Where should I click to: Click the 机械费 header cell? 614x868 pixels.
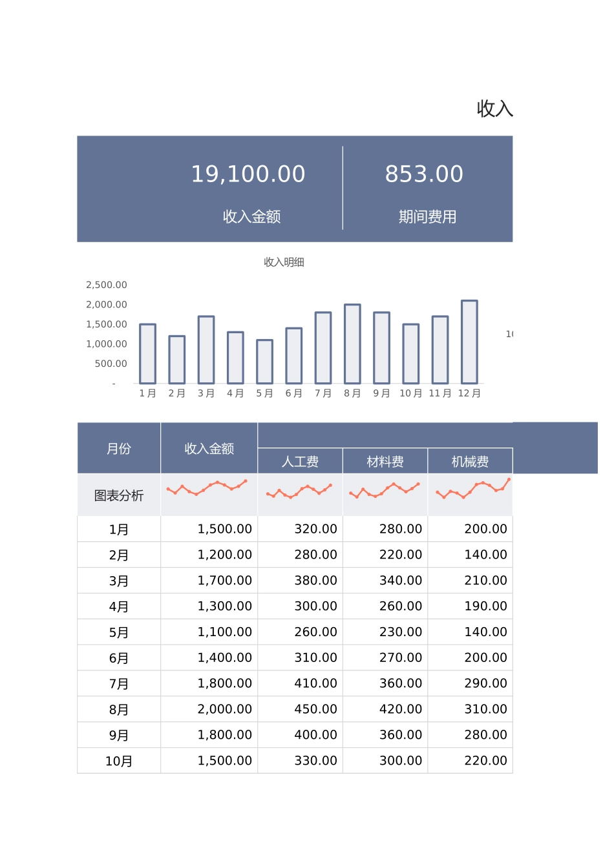[x=470, y=460]
